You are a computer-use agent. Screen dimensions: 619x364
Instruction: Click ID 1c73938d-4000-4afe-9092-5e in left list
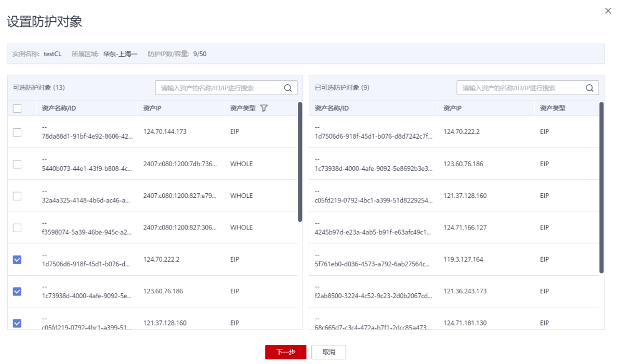point(86,296)
